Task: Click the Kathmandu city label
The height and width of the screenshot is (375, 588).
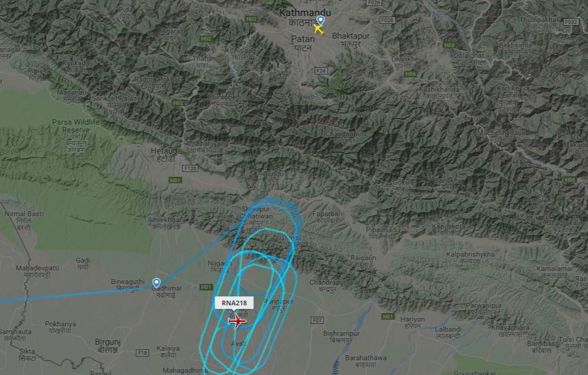Action: [305, 12]
